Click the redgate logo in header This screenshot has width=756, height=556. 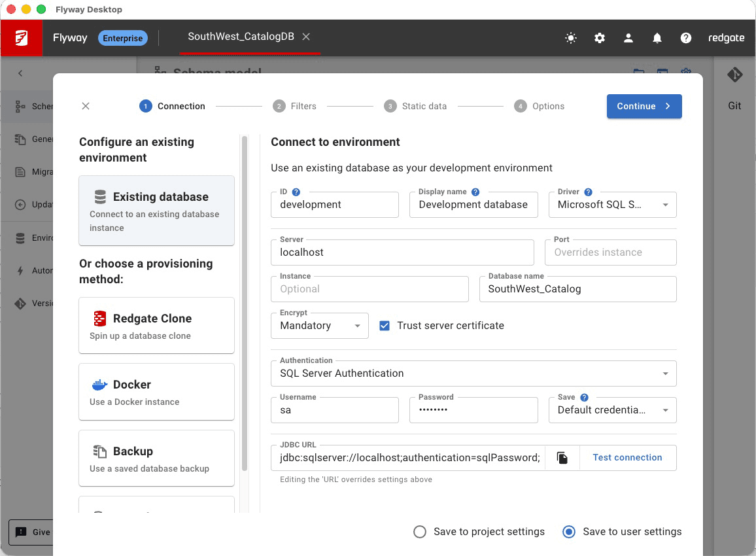[x=726, y=38]
